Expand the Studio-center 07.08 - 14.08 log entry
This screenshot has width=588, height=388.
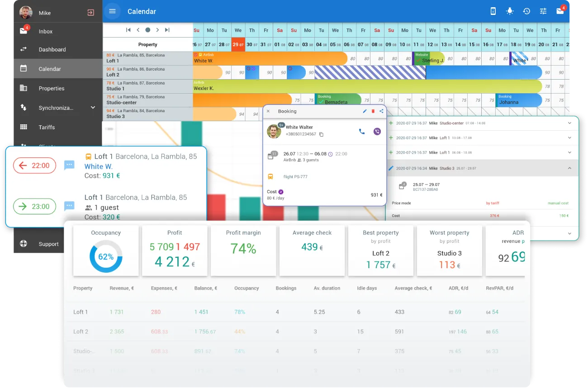(x=569, y=123)
